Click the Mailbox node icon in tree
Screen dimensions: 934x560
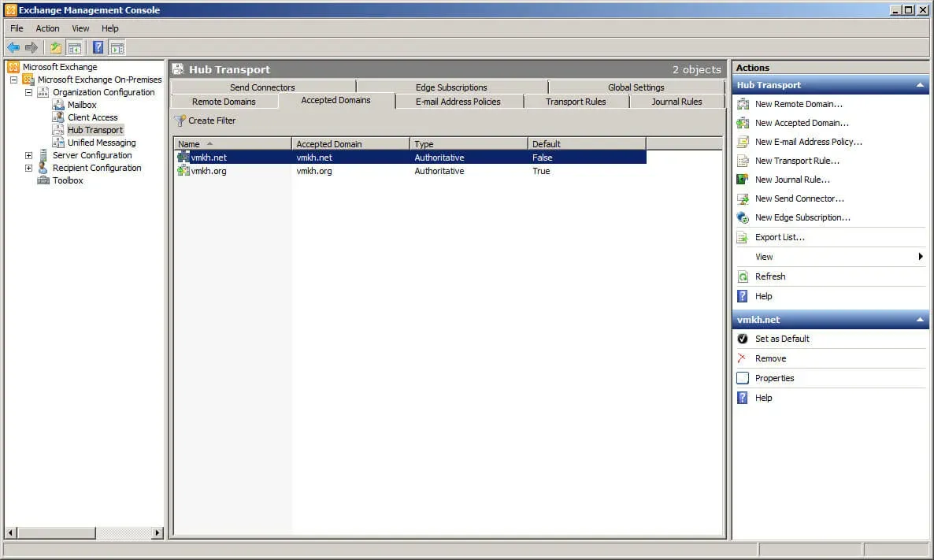[x=58, y=105]
